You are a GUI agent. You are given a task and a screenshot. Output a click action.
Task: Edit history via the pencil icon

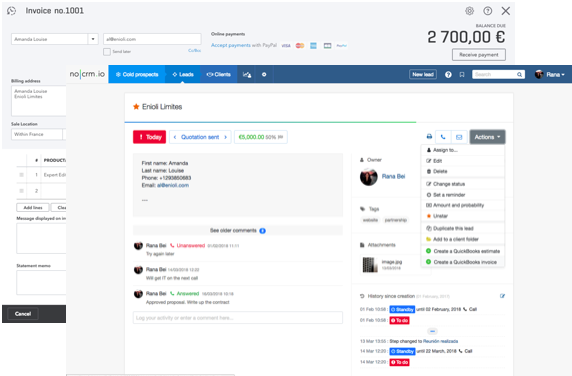(502, 296)
